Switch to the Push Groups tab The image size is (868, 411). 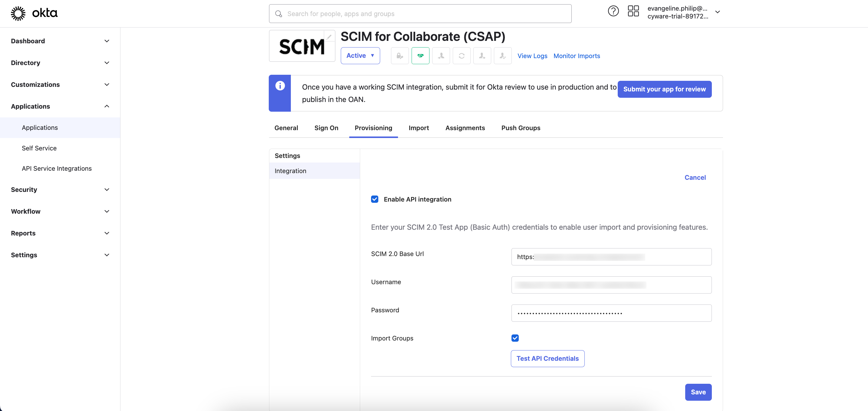[521, 128]
